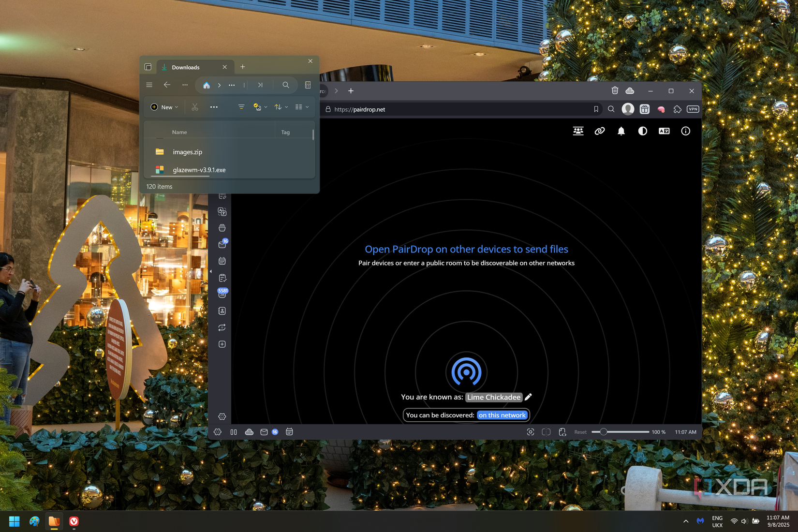This screenshot has width=798, height=532.
Task: Open the New item dropdown in Explorer
Action: [164, 107]
